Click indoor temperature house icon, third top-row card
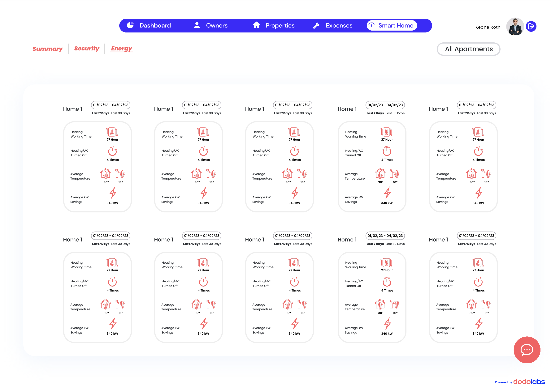551x392 pixels. [288, 173]
